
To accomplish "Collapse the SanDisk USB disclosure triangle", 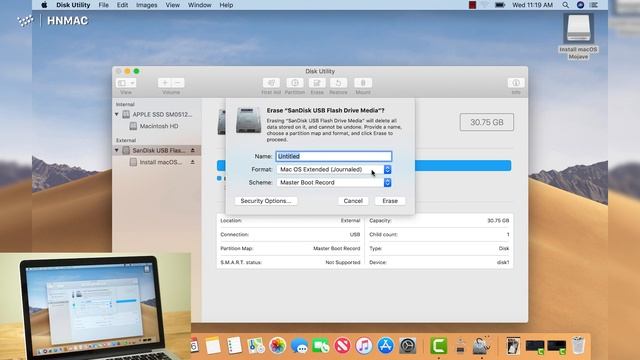I will tap(117, 150).
